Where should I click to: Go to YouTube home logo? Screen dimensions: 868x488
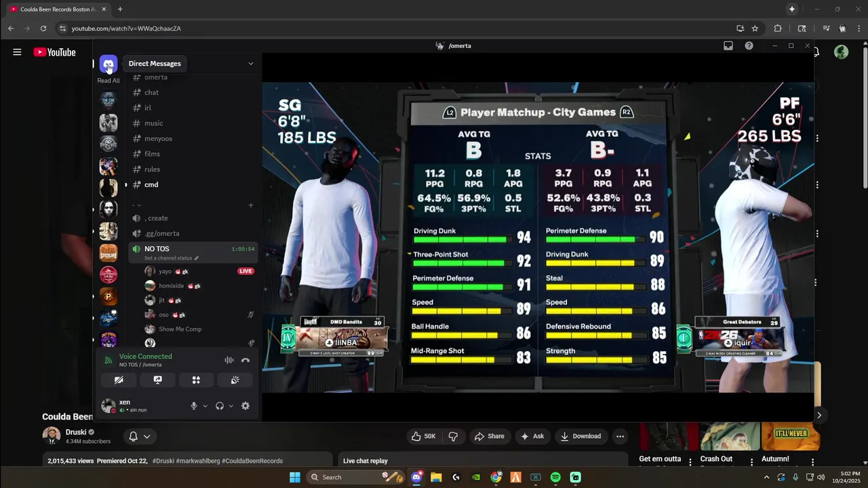[x=54, y=52]
